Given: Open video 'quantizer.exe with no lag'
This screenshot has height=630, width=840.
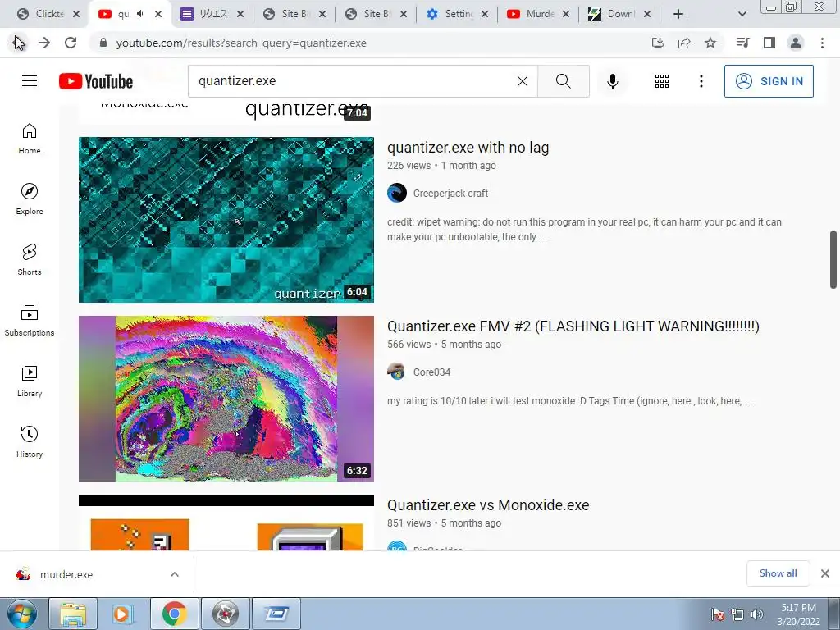Looking at the screenshot, I should pyautogui.click(x=468, y=148).
